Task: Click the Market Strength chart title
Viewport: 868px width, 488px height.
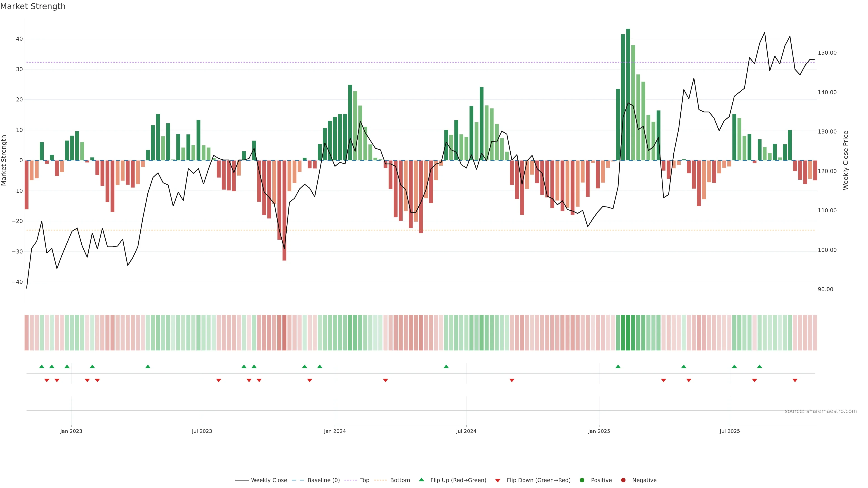Action: click(33, 6)
